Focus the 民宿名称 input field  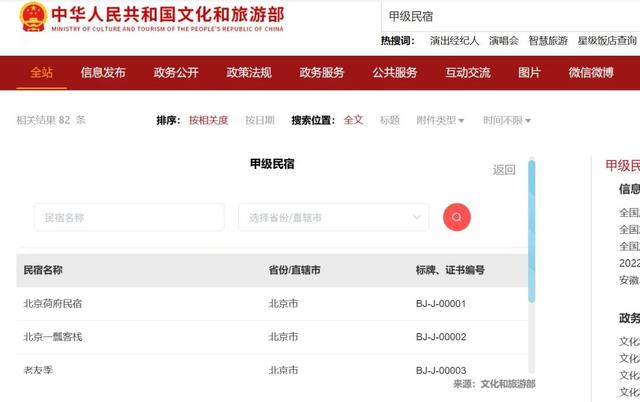click(129, 218)
